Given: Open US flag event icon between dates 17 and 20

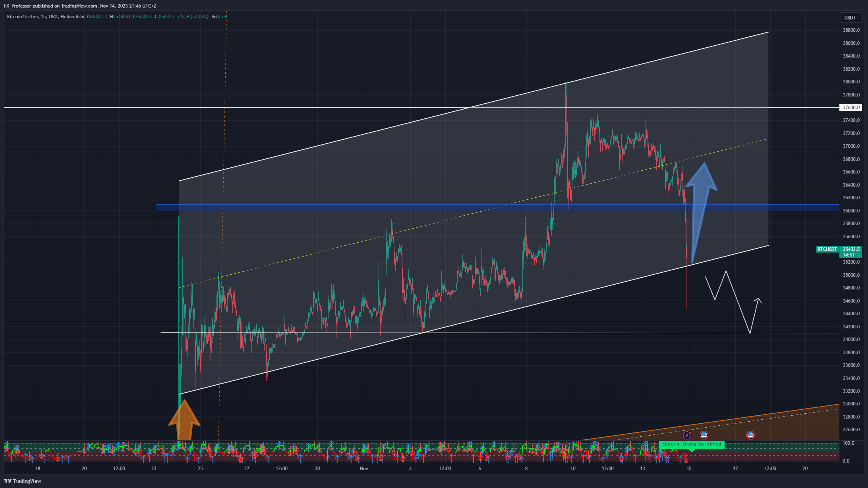Looking at the screenshot, I should coord(750,435).
